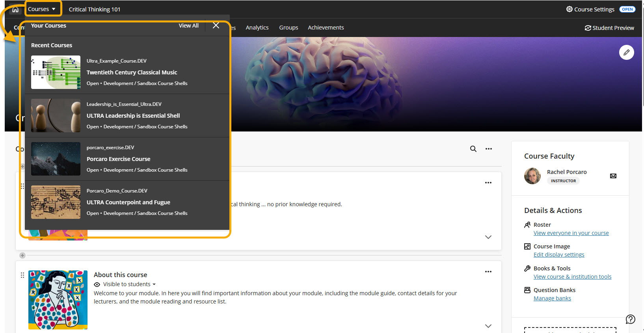This screenshot has width=644, height=333.
Task: Click Books & Tools wrench icon
Action: click(x=527, y=268)
